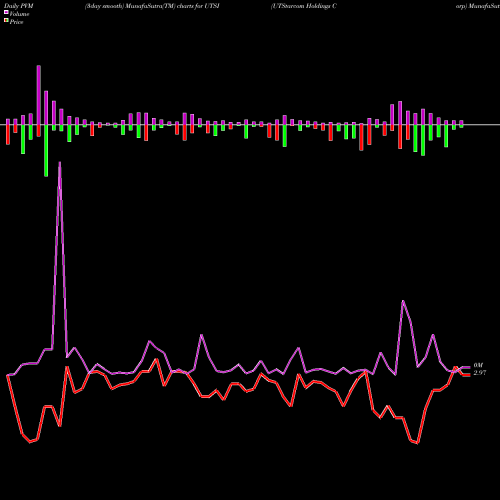Click the '2.97' price value label
Screen dimensions: 500x500
[480, 373]
